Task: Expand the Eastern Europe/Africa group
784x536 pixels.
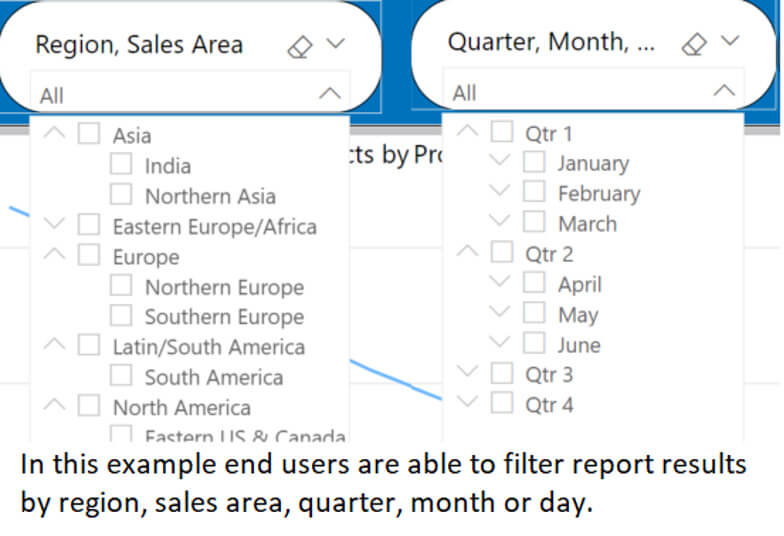Action: pyautogui.click(x=54, y=223)
